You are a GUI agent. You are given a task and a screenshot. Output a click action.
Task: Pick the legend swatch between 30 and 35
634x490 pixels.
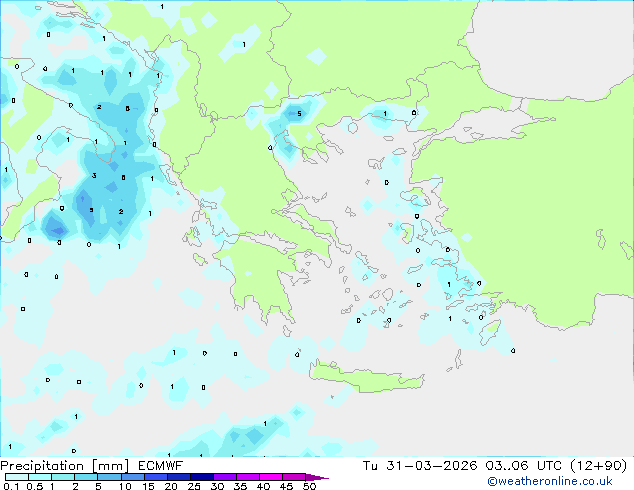(225, 477)
